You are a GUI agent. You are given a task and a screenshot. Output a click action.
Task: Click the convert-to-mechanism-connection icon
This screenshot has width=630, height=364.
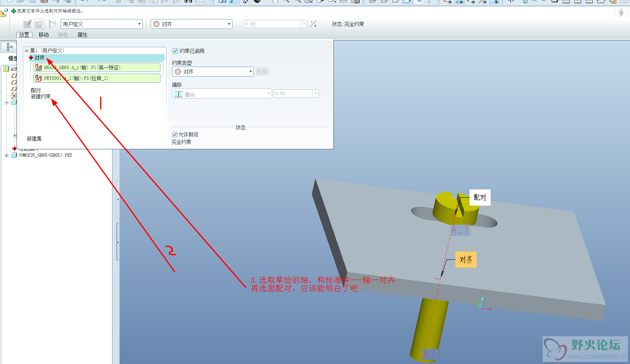(x=52, y=24)
